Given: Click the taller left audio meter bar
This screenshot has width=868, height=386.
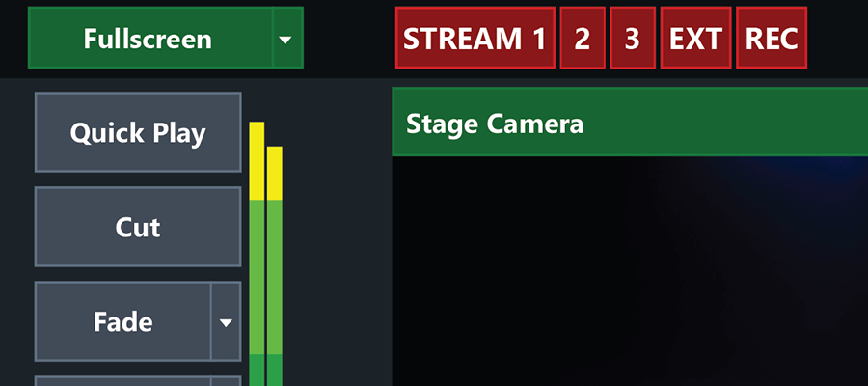Looking at the screenshot, I should coord(257,270).
